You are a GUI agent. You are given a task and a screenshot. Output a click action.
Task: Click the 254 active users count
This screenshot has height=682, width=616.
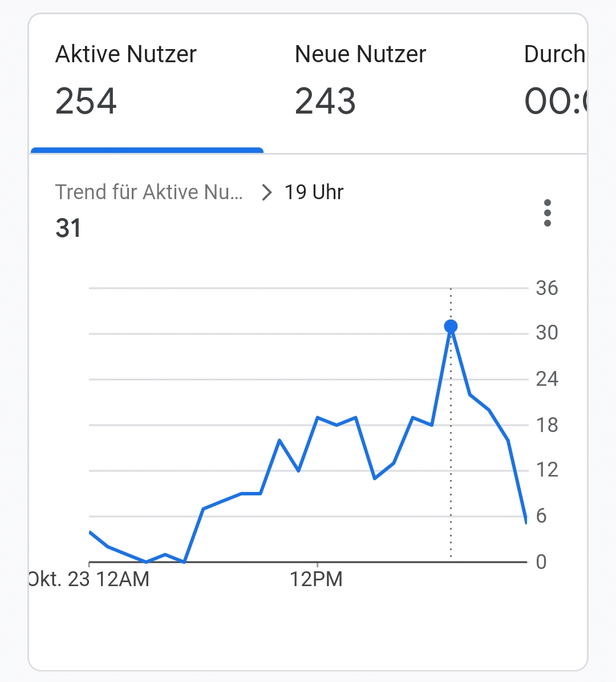coord(86,102)
